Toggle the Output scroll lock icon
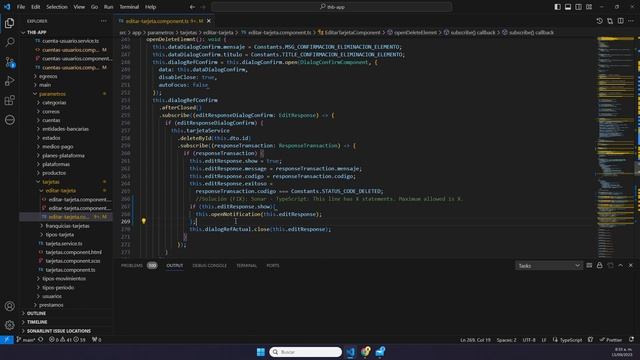This screenshot has height=360, width=640. point(599,265)
